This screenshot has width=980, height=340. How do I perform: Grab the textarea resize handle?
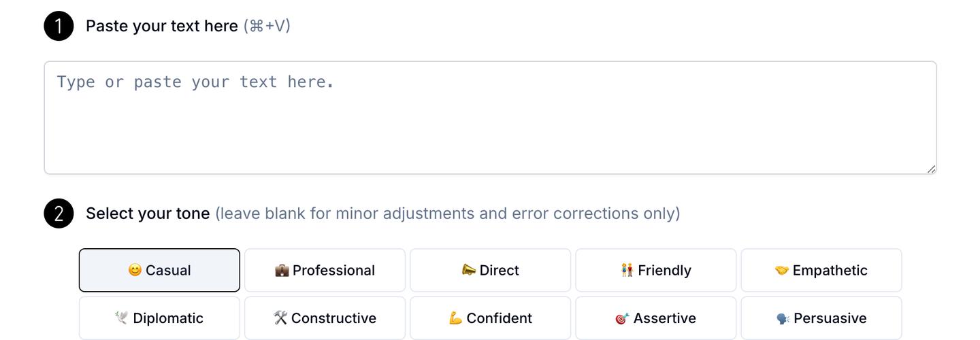point(931,169)
